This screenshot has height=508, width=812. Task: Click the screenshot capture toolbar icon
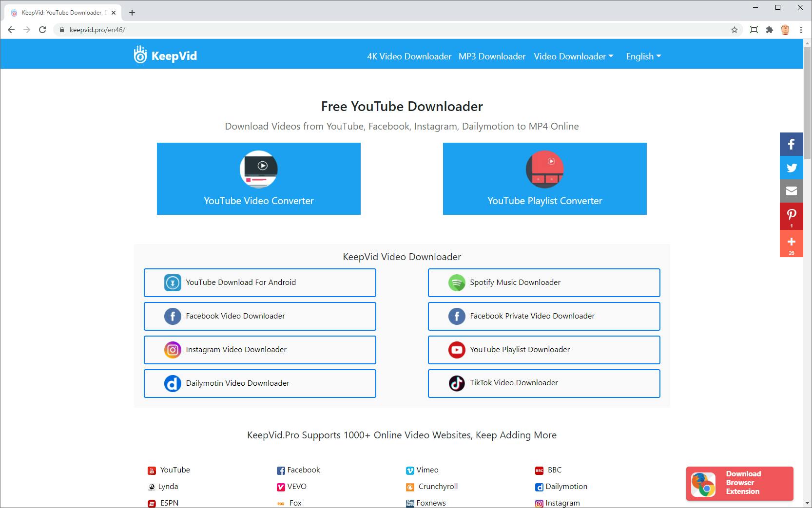pos(754,30)
